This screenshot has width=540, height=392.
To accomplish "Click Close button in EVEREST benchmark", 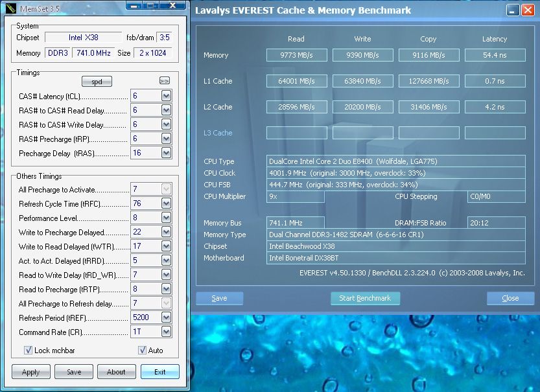I will pyautogui.click(x=510, y=298).
